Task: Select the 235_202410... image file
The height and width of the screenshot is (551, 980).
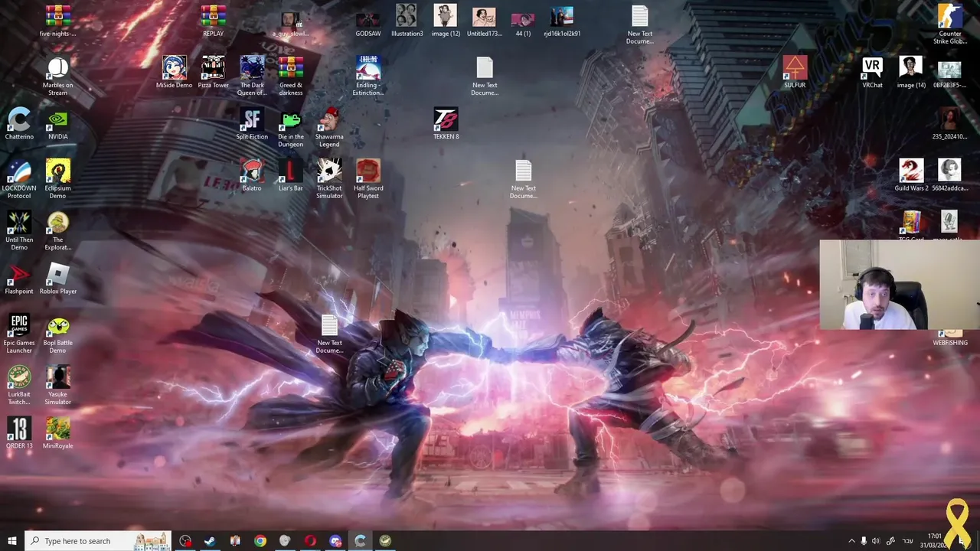Action: click(x=950, y=123)
